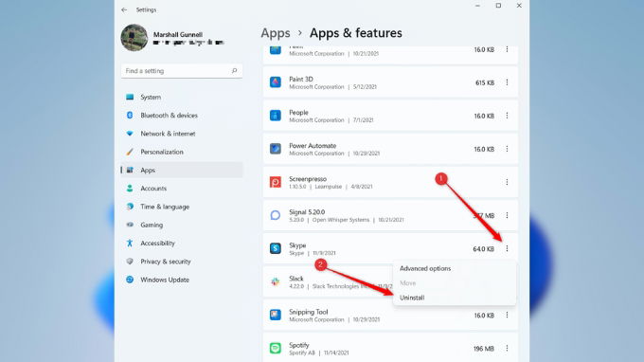
Task: Click the Bluetooth icon in sidebar
Action: coord(130,116)
